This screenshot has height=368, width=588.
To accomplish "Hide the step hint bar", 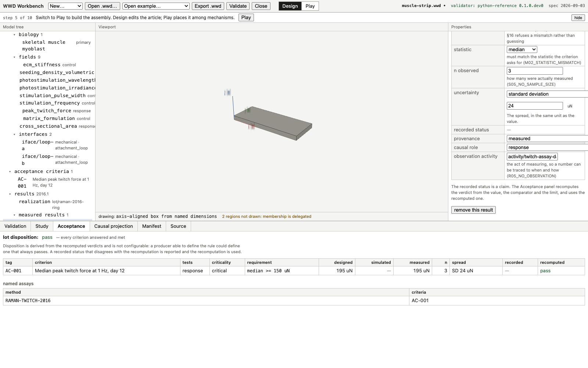I will [578, 18].
